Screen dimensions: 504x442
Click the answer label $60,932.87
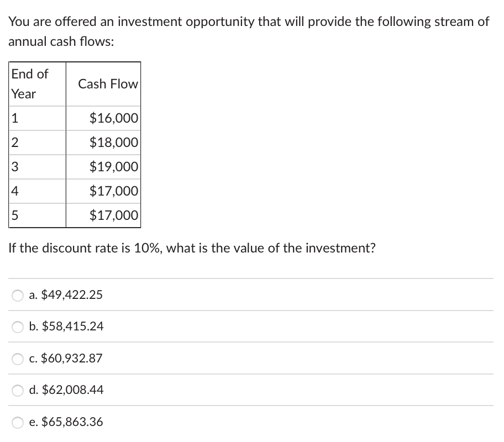tap(66, 359)
